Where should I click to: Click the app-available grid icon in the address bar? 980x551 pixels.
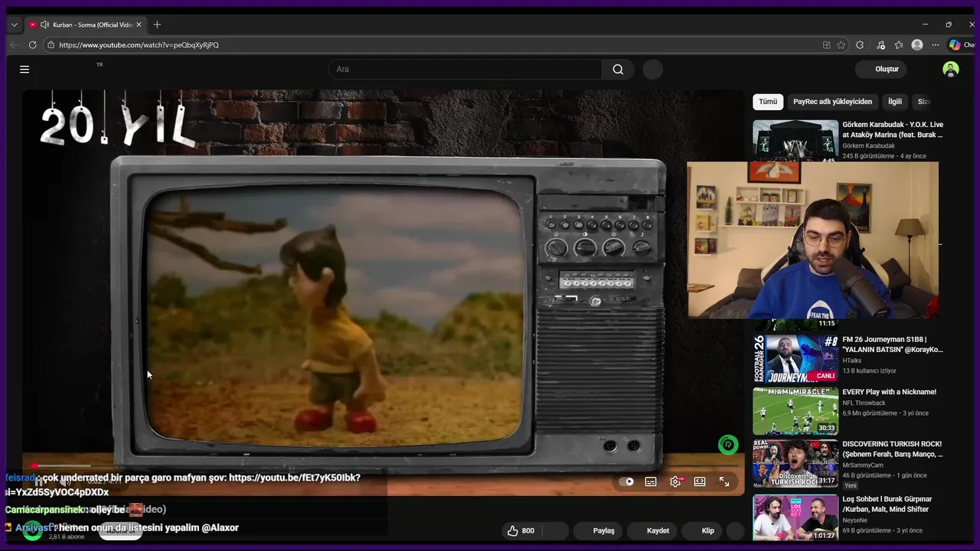click(x=827, y=45)
